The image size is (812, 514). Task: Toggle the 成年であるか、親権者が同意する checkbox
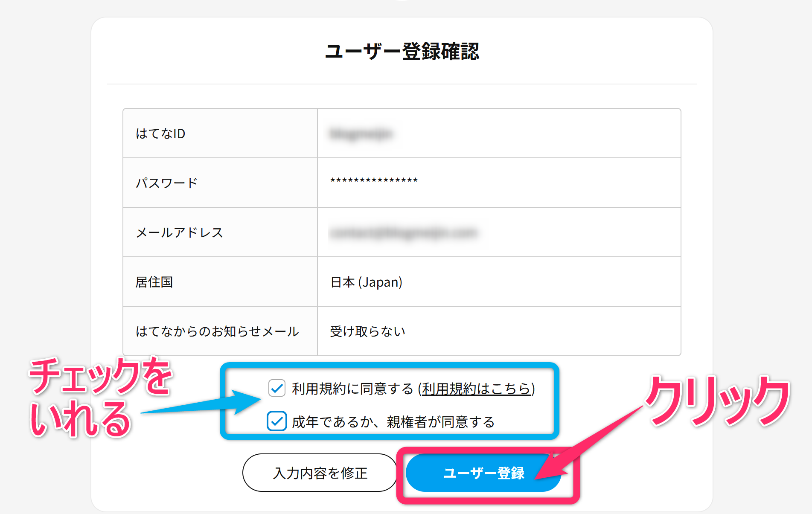point(277,421)
